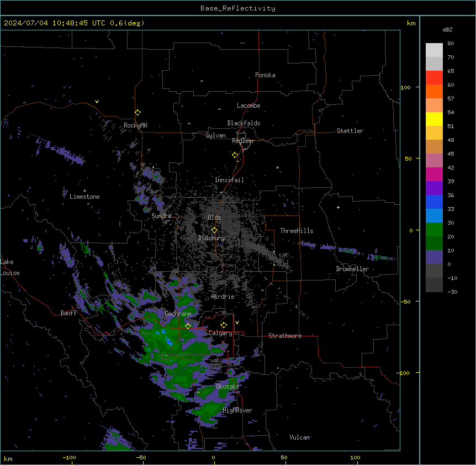Click the Stettler label
The height and width of the screenshot is (465, 476).
click(x=350, y=131)
